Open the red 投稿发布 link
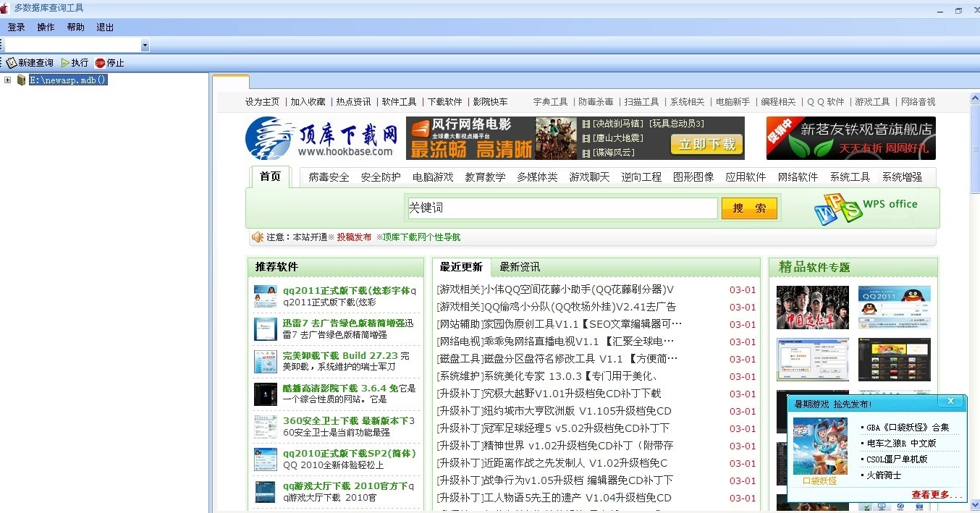This screenshot has height=513, width=980. (x=354, y=237)
